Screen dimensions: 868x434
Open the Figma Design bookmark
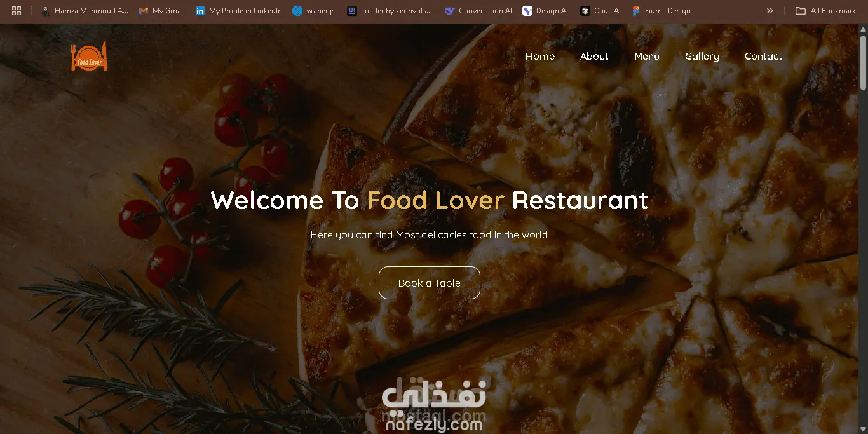tap(661, 11)
